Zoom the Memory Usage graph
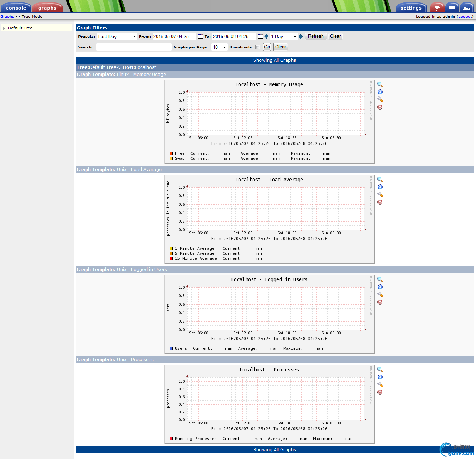This screenshot has width=476, height=459. tap(380, 84)
